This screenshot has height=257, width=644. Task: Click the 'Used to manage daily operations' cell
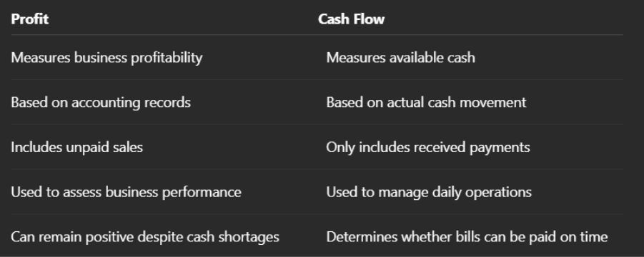[x=429, y=192]
